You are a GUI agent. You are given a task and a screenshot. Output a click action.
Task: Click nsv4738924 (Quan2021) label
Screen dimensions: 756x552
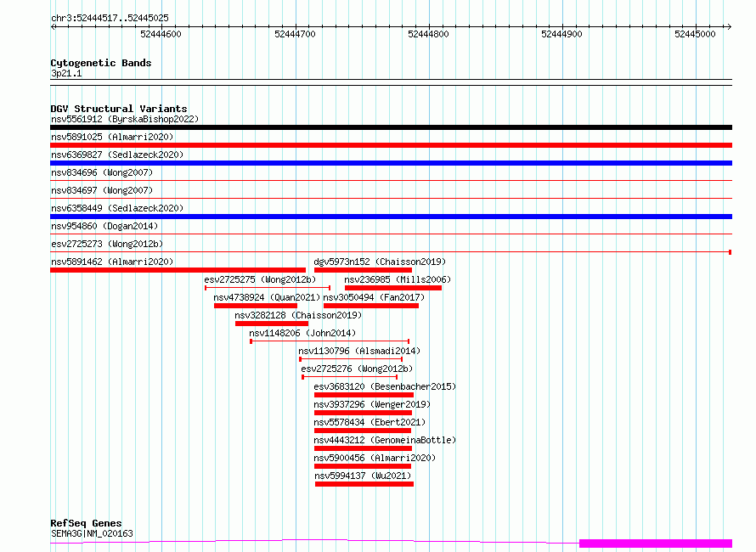267,297
